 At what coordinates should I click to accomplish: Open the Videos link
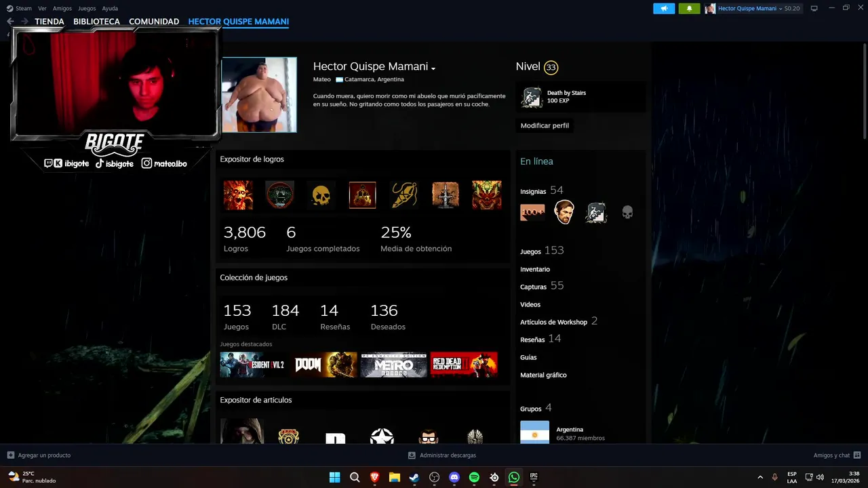530,304
